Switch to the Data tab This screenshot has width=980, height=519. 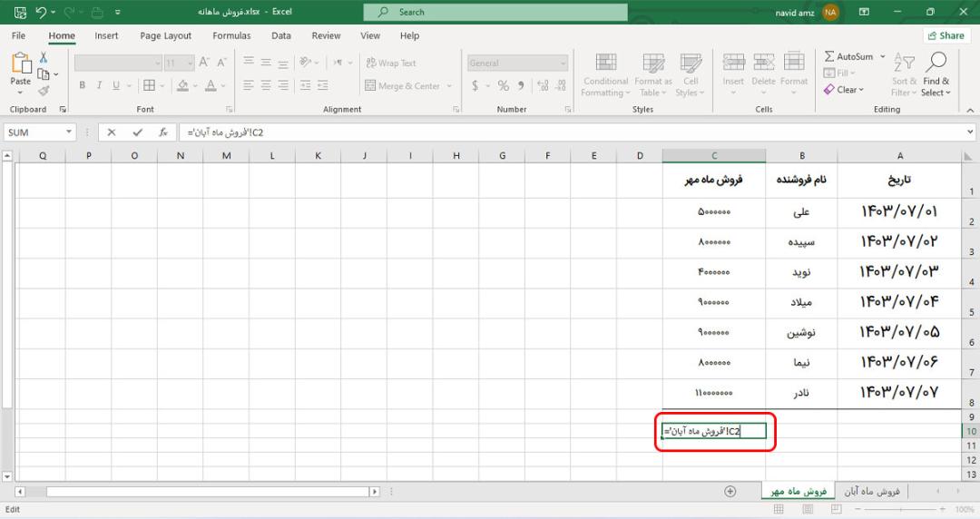tap(281, 35)
